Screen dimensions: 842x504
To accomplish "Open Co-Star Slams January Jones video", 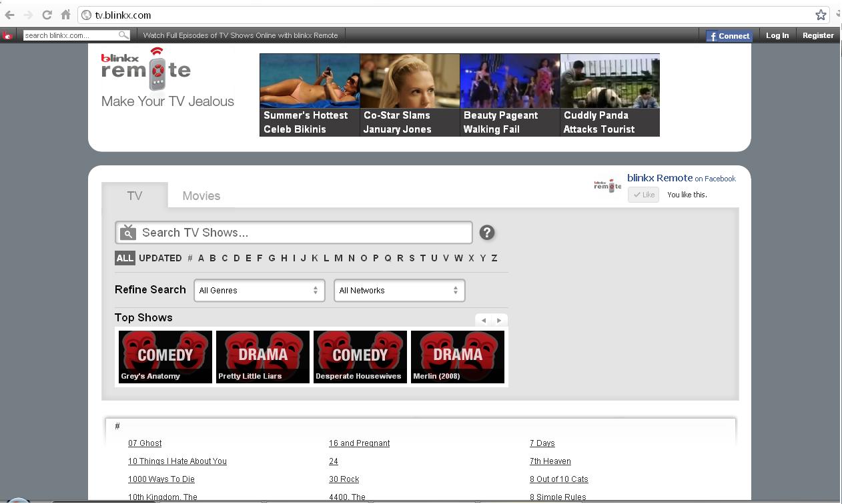I will pyautogui.click(x=410, y=95).
